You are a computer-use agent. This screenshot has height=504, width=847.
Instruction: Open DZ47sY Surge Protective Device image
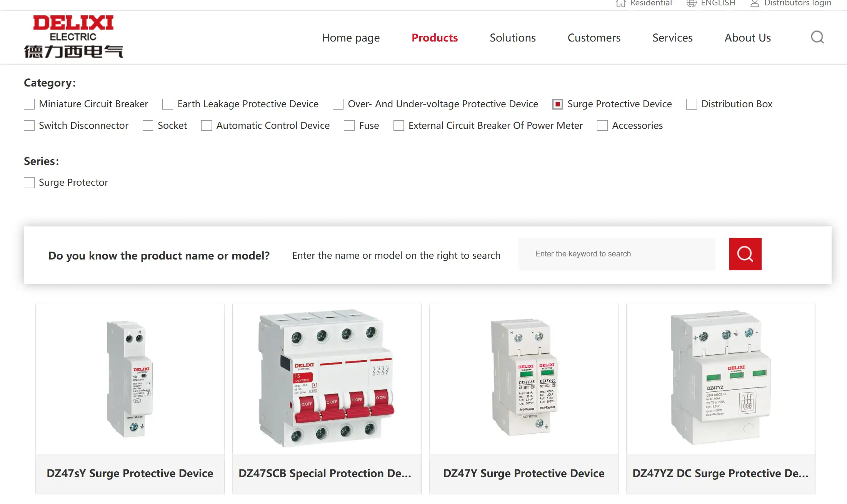(130, 379)
